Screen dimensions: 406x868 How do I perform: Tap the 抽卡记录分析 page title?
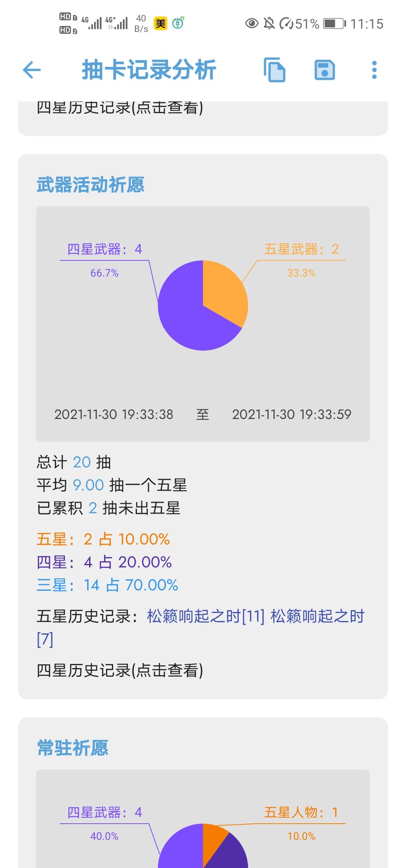[x=149, y=70]
